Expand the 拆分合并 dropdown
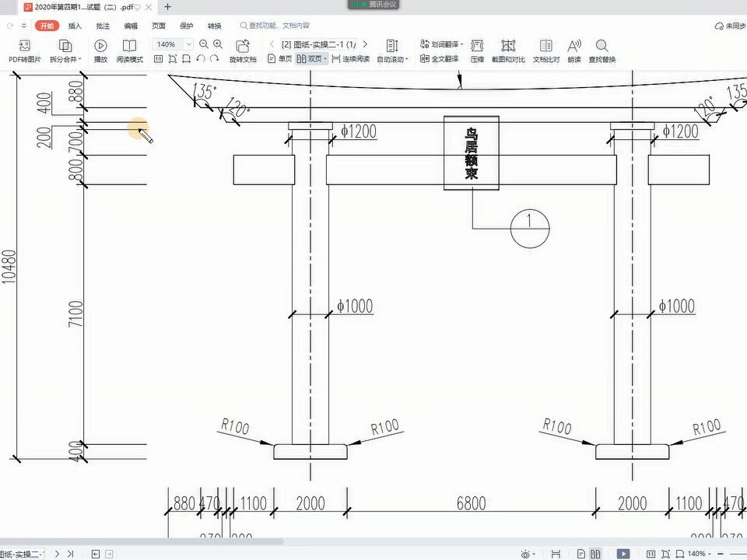 click(x=65, y=59)
